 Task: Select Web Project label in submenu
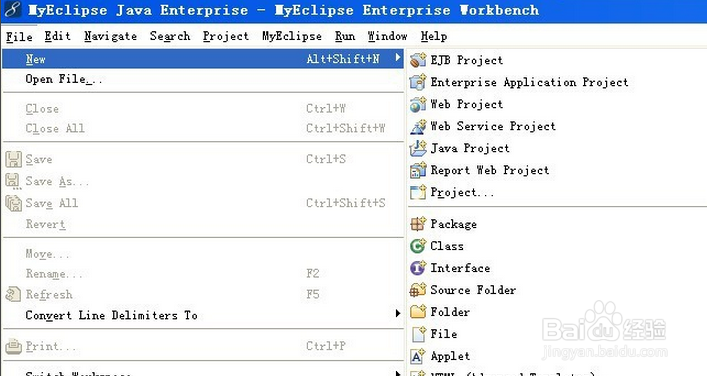click(466, 104)
